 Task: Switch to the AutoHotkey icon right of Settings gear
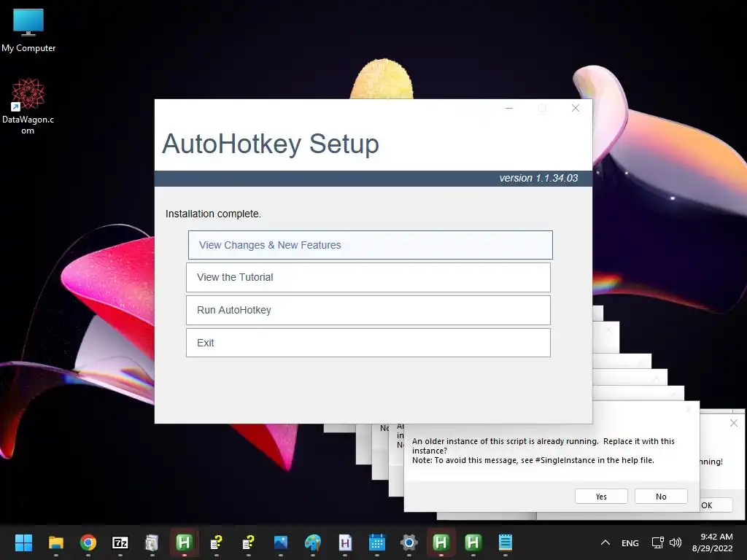pos(441,542)
